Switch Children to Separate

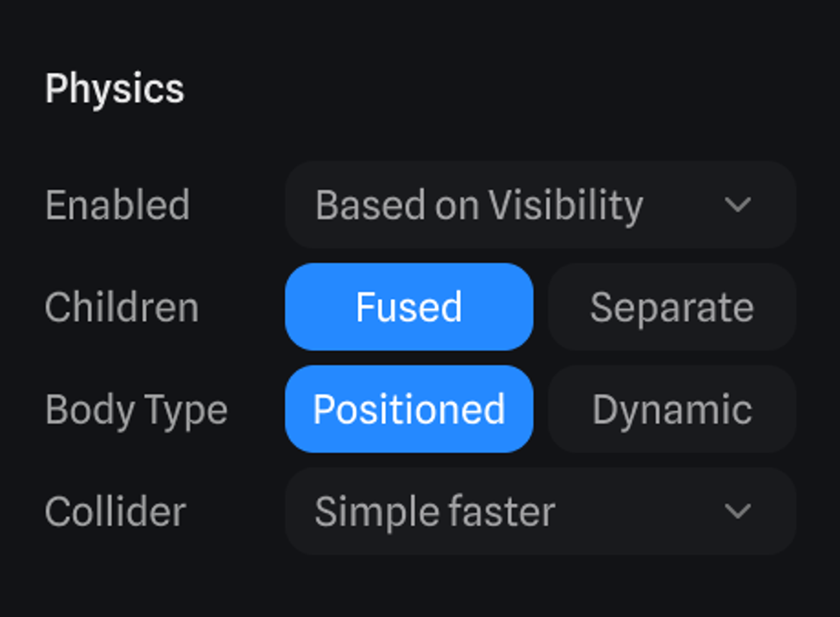coord(672,307)
